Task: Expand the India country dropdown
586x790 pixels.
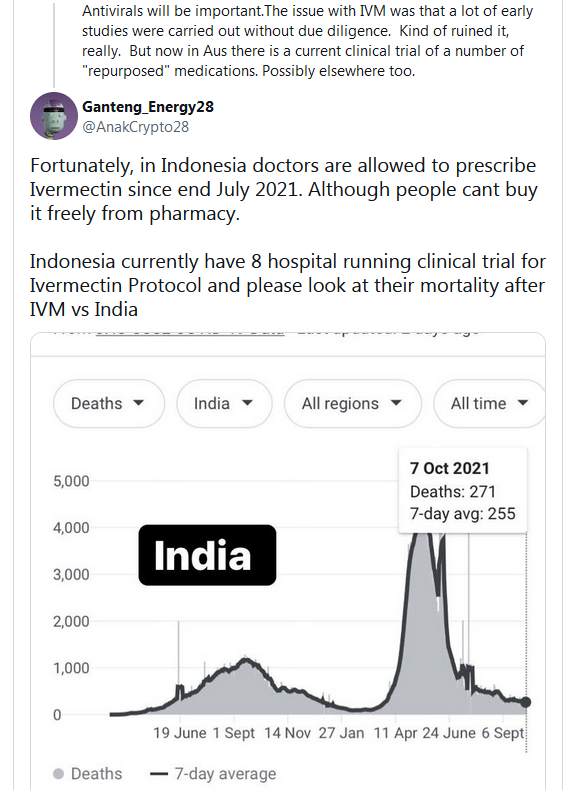Action: click(224, 404)
